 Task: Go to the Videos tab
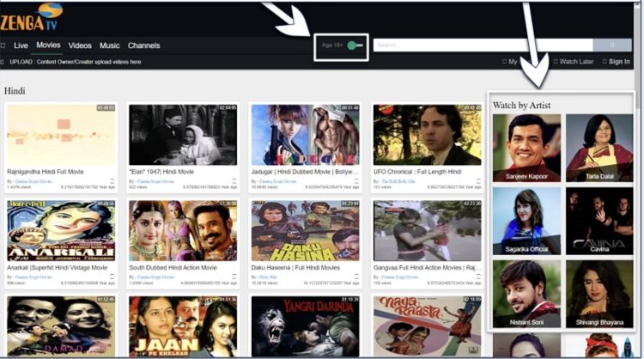click(80, 46)
